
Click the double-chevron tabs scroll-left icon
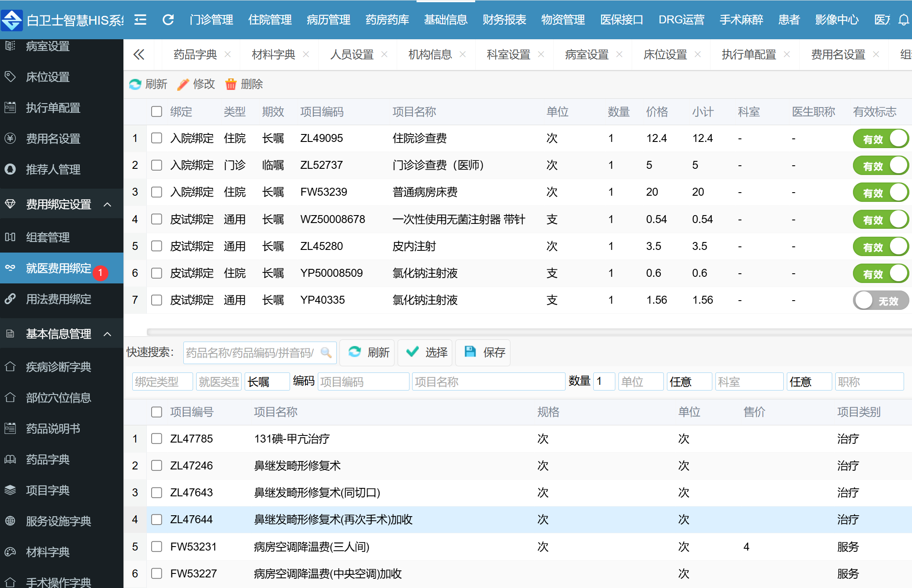pos(139,55)
